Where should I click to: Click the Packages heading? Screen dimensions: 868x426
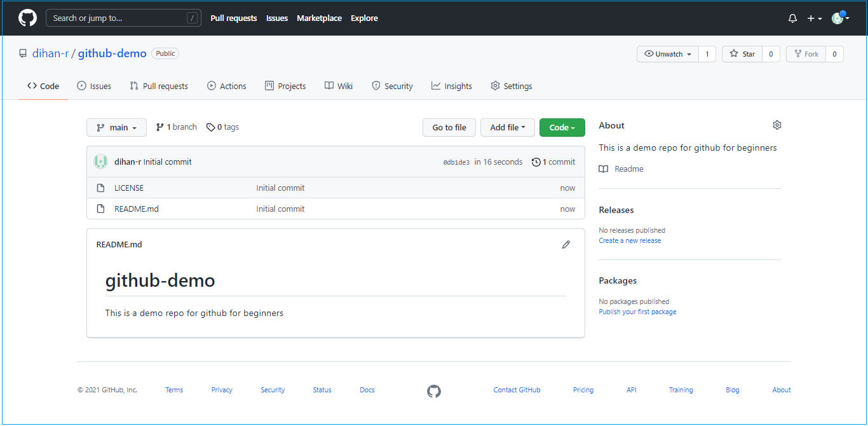click(x=618, y=281)
